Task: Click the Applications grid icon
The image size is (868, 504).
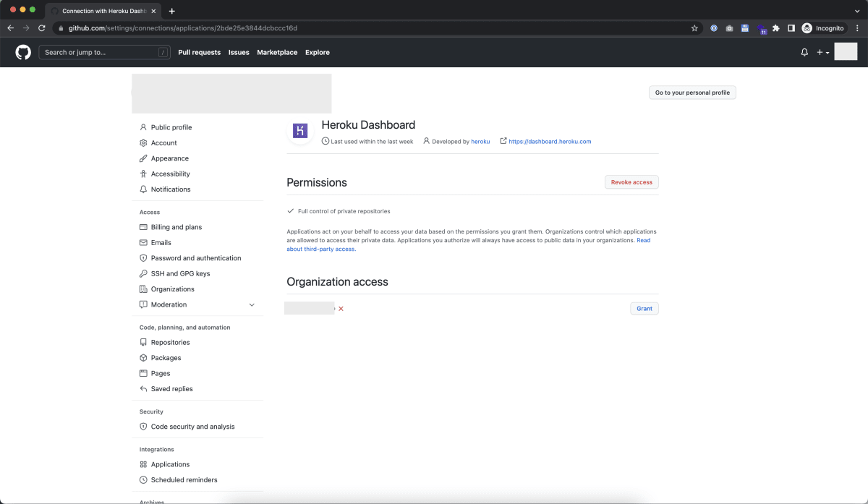Action: 143,464
